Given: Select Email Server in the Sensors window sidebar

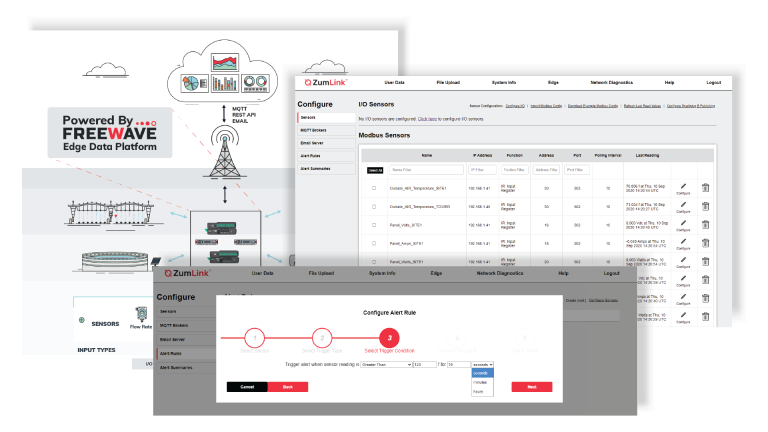Looking at the screenshot, I should 326,143.
